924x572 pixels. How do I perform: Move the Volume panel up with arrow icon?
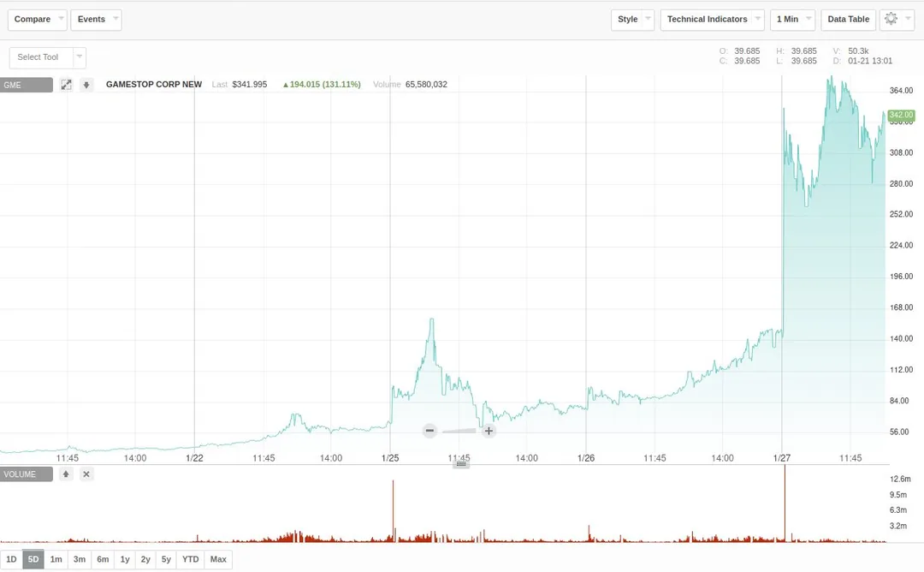[x=66, y=474]
